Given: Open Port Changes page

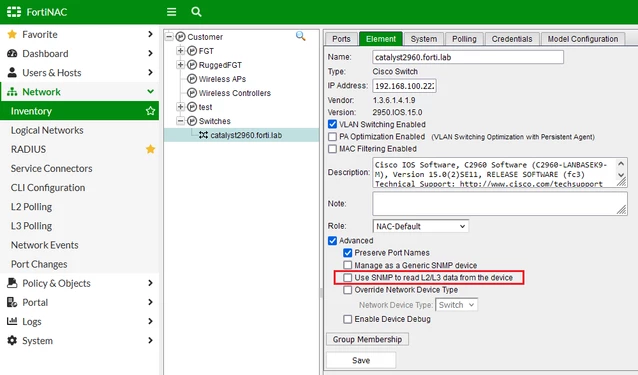Looking at the screenshot, I should click(39, 264).
